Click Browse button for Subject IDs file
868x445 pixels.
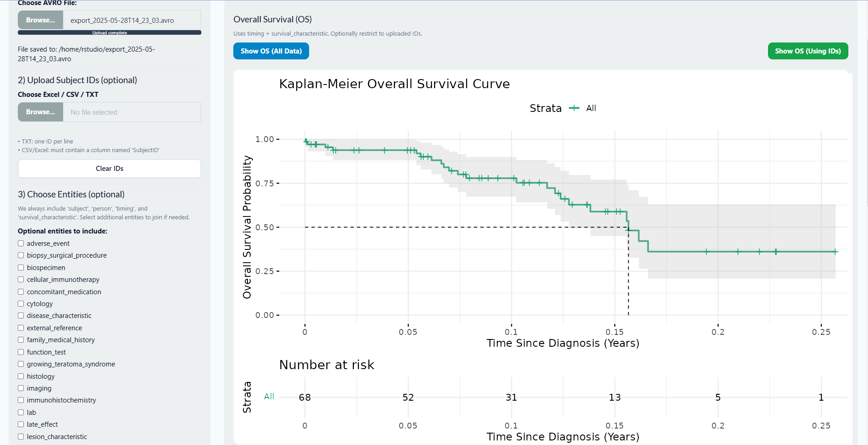pos(40,112)
